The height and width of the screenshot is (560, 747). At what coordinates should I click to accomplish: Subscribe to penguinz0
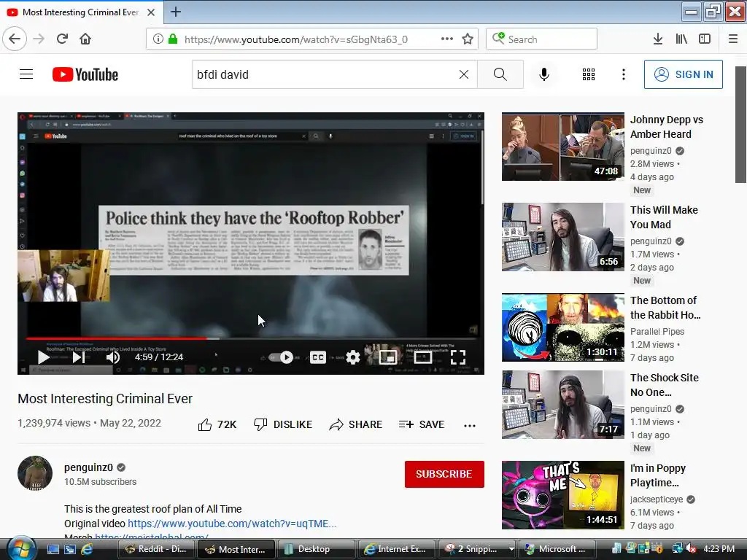[444, 474]
